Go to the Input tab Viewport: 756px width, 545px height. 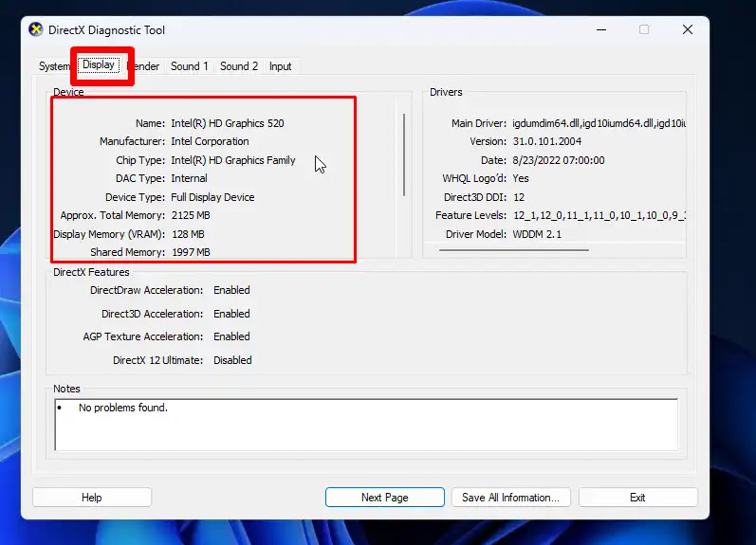coord(280,66)
